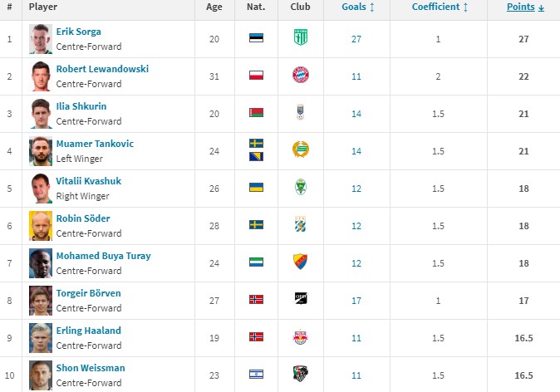Click the Estonia flag for Erik Sorga
Viewport: 560px width, 392px height.
(x=256, y=38)
